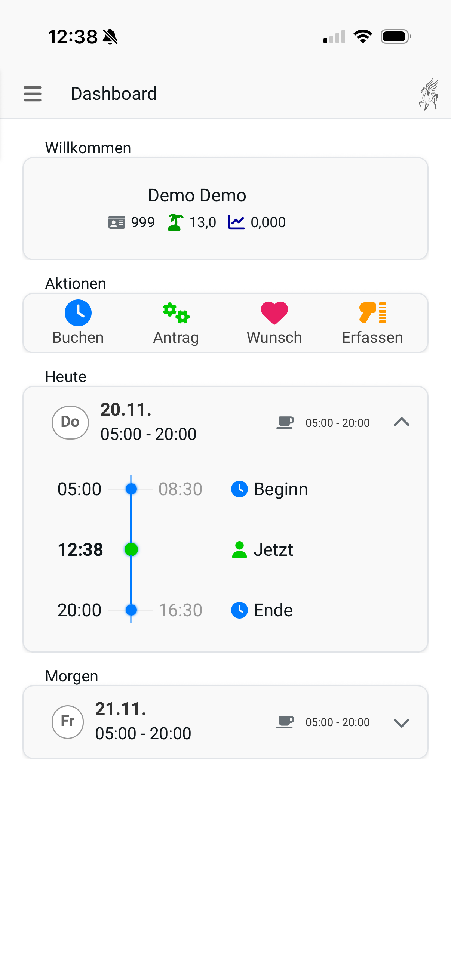Tap the Do weekday circle badge
The height and width of the screenshot is (980, 451).
pyautogui.click(x=70, y=422)
